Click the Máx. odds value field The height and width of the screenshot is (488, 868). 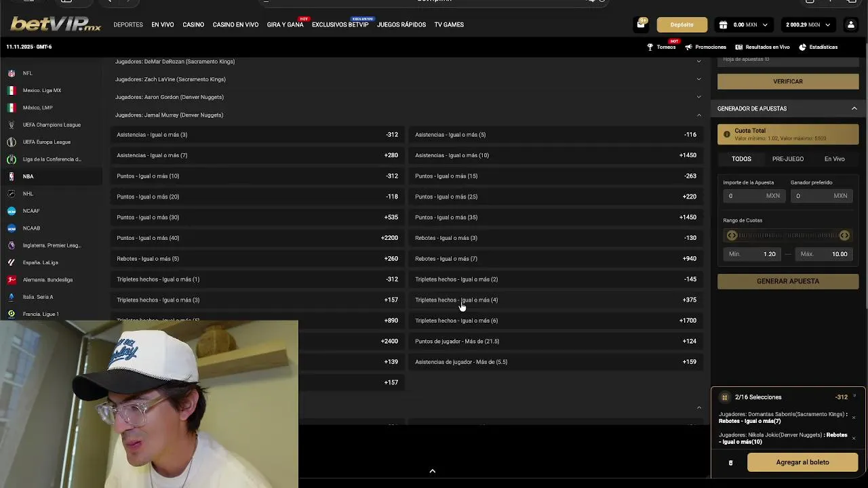823,254
